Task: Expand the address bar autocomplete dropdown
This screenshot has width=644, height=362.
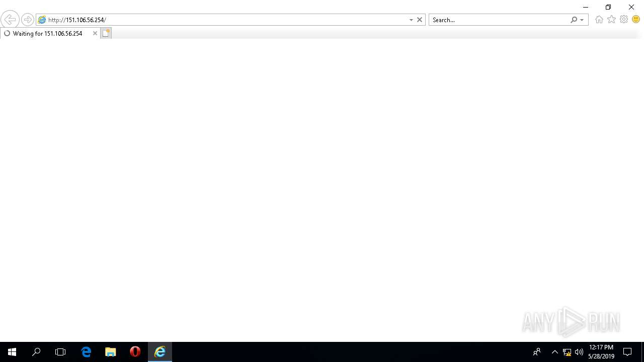Action: 411,20
